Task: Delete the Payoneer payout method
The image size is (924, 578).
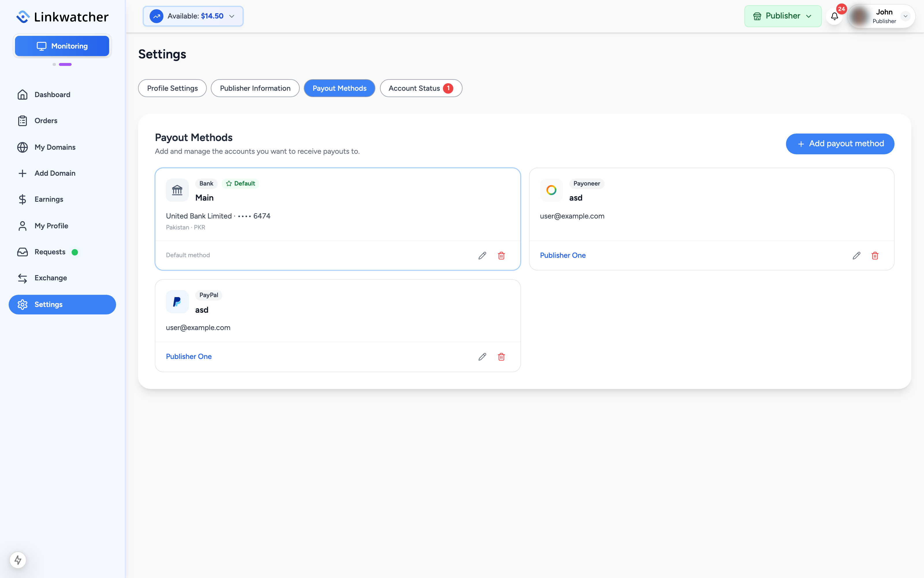Action: (875, 255)
